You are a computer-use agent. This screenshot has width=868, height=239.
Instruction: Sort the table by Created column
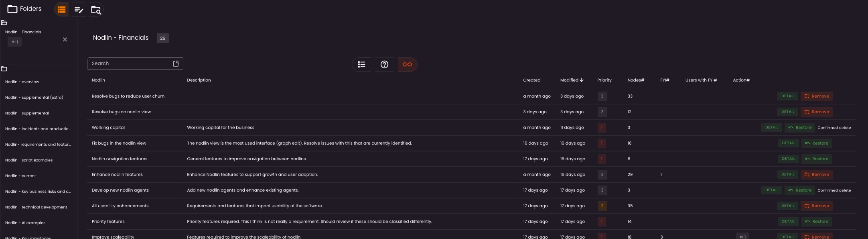pyautogui.click(x=531, y=80)
